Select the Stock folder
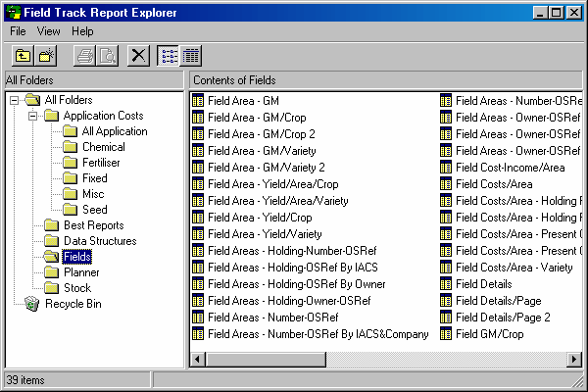 click(x=77, y=288)
